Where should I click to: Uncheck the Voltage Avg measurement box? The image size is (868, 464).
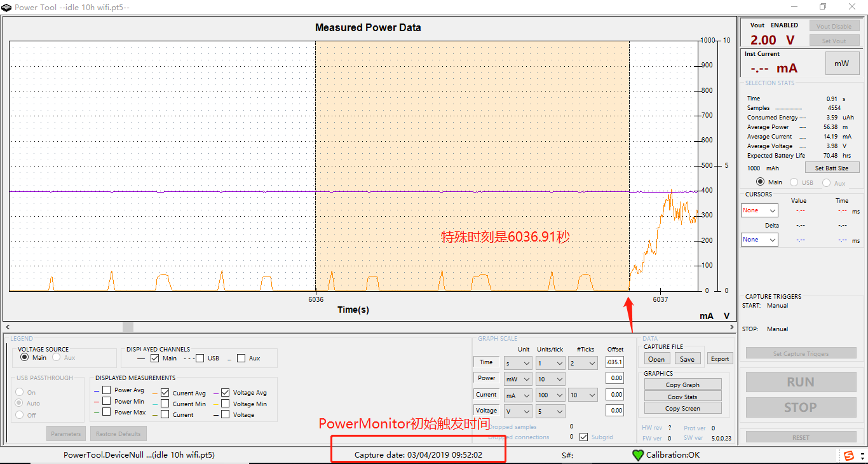point(226,393)
